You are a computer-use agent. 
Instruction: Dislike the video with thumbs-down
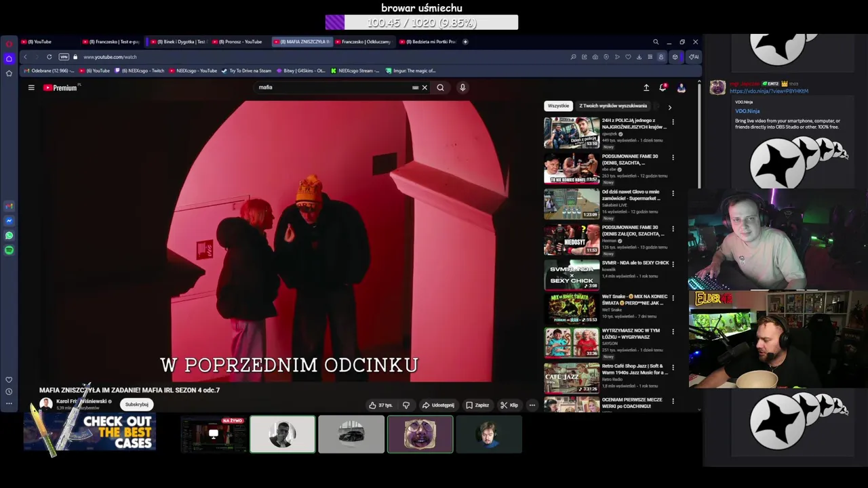(406, 405)
